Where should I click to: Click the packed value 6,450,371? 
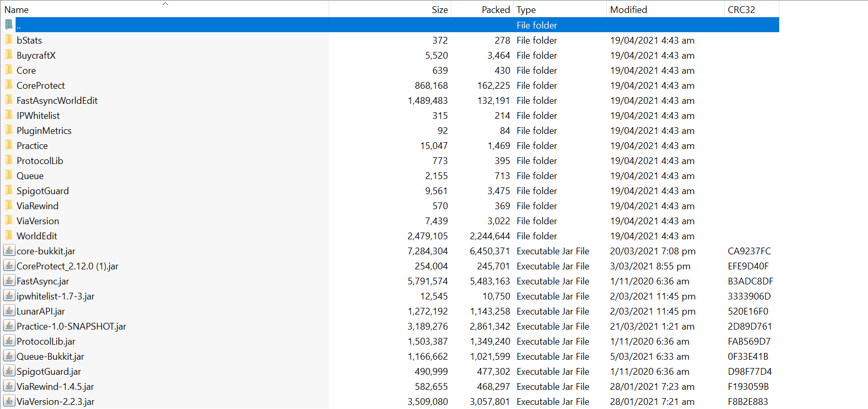point(490,251)
